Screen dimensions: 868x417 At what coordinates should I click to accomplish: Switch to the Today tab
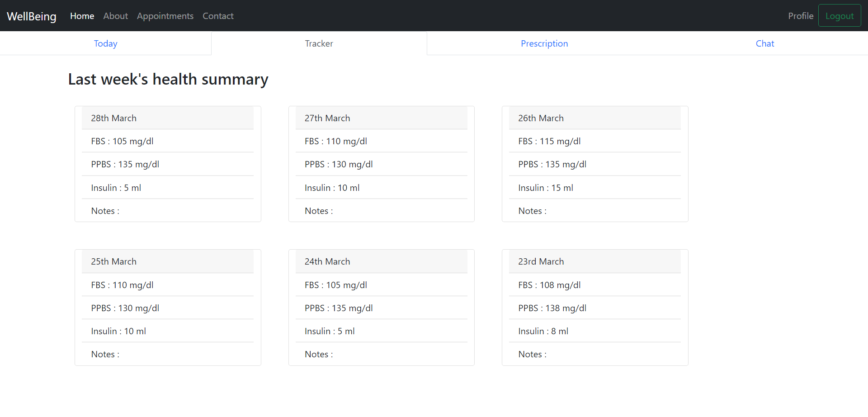(105, 43)
